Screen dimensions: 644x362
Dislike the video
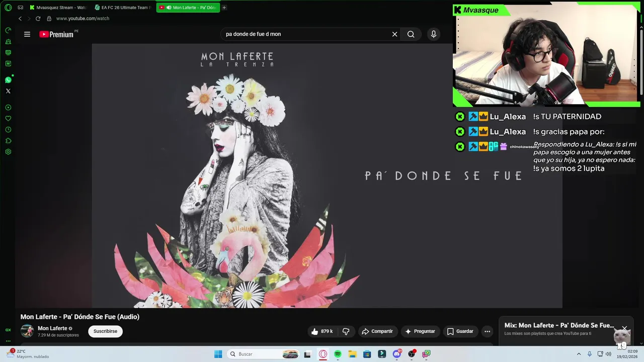pyautogui.click(x=346, y=331)
